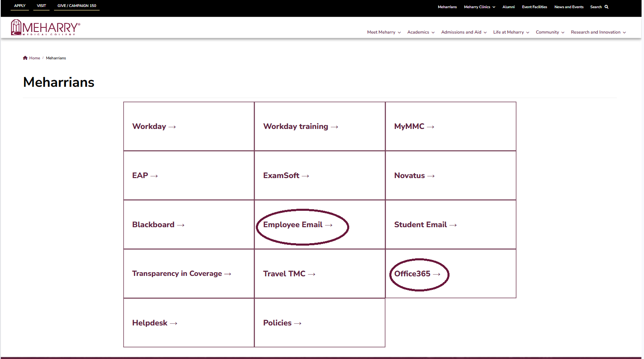
Task: Open the Policies tile
Action: [x=320, y=323]
